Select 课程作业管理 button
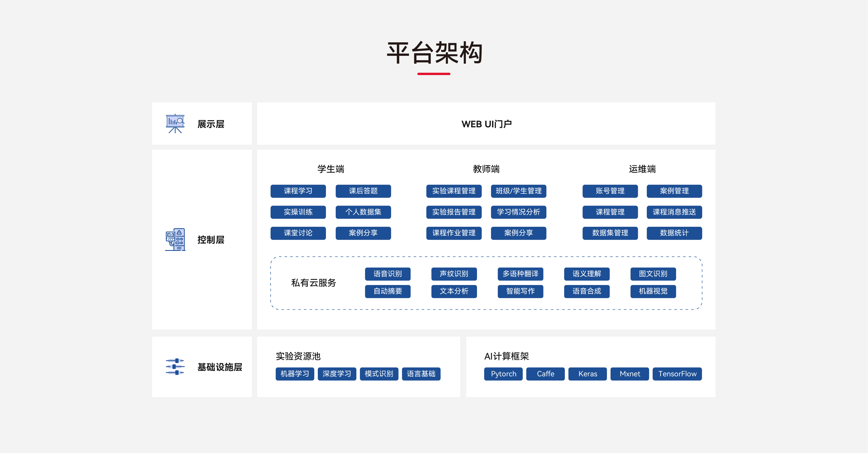This screenshot has height=453, width=868. (454, 233)
